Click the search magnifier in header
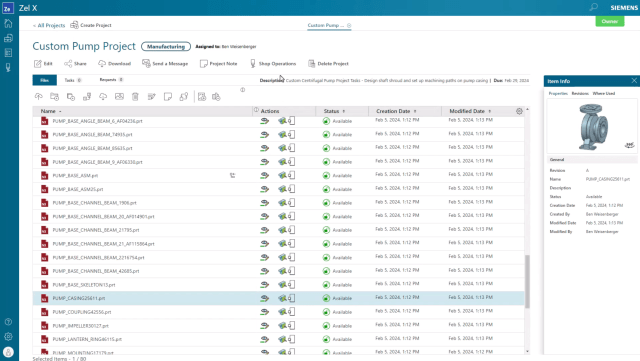This screenshot has height=361, width=640. click(x=593, y=7)
